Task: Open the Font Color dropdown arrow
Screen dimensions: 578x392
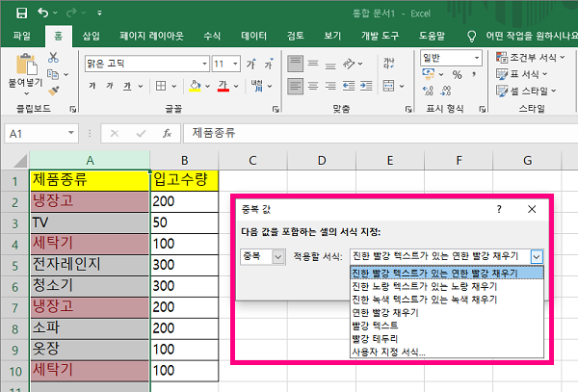Action: 236,87
